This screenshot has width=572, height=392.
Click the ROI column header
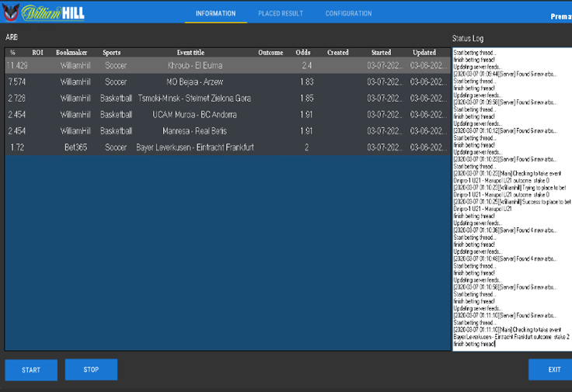37,53
